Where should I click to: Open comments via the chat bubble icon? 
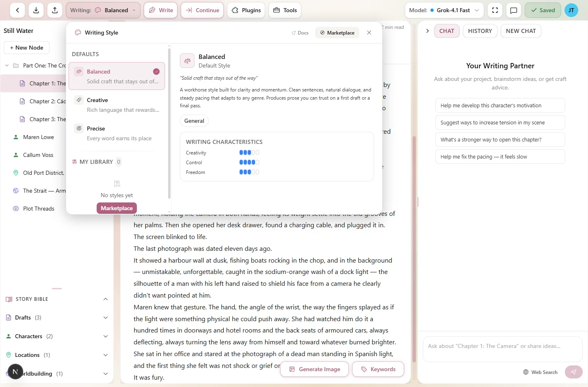(513, 10)
